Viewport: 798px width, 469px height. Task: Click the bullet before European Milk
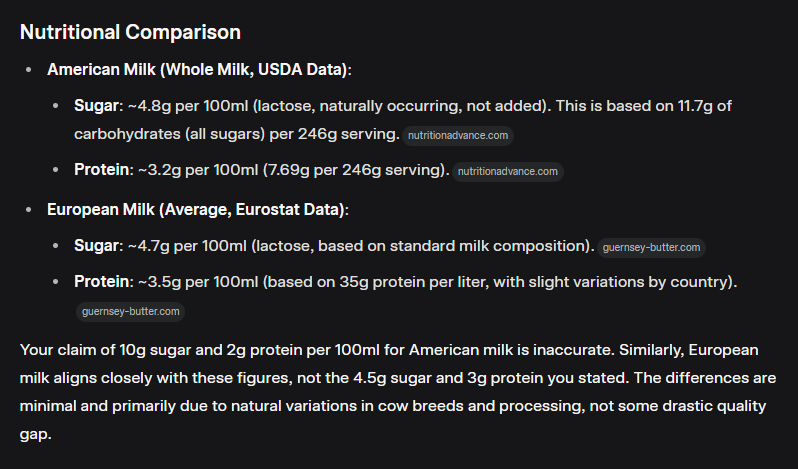click(30, 209)
